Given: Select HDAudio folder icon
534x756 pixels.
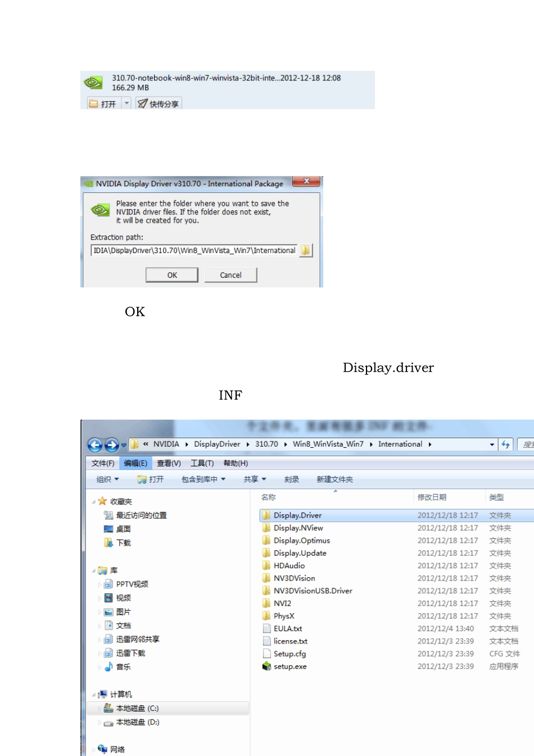Looking at the screenshot, I should click(x=266, y=565).
